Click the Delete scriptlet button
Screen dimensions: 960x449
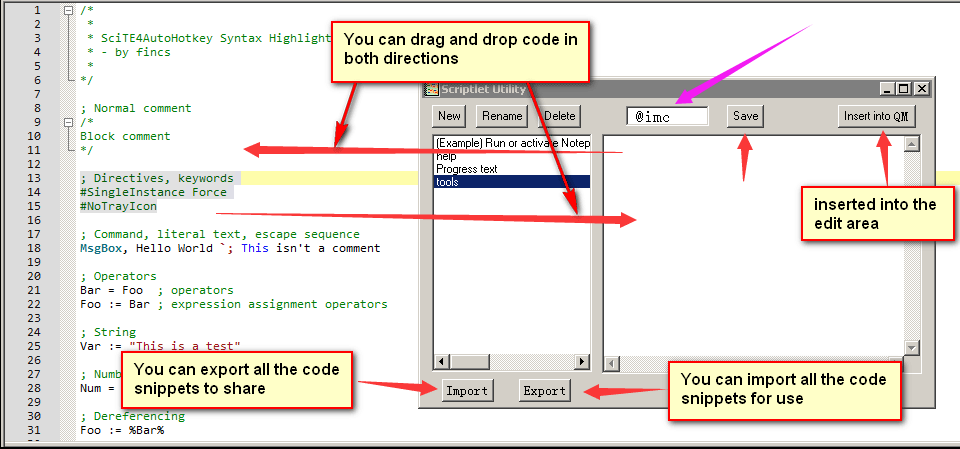pos(559,116)
